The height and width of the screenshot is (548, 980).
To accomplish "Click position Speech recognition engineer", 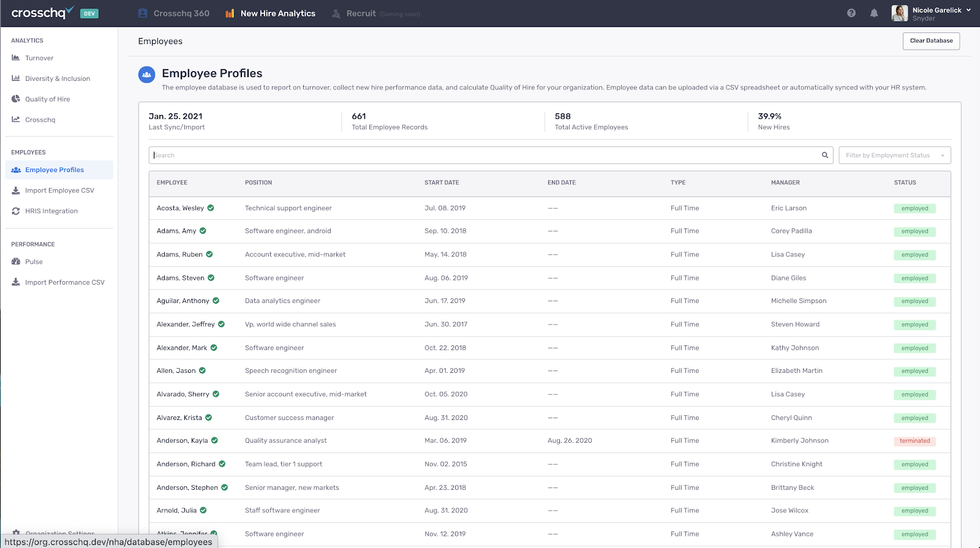I will point(291,371).
